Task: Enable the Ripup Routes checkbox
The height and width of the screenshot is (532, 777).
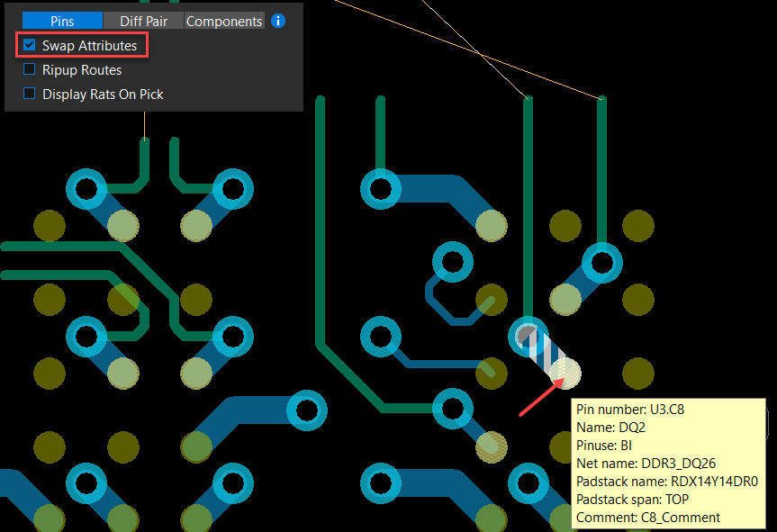Action: [x=29, y=69]
